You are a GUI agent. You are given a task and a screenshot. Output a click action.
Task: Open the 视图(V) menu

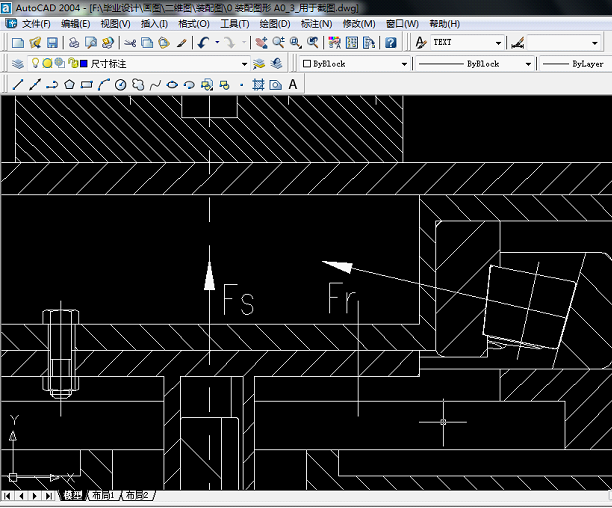[115, 24]
